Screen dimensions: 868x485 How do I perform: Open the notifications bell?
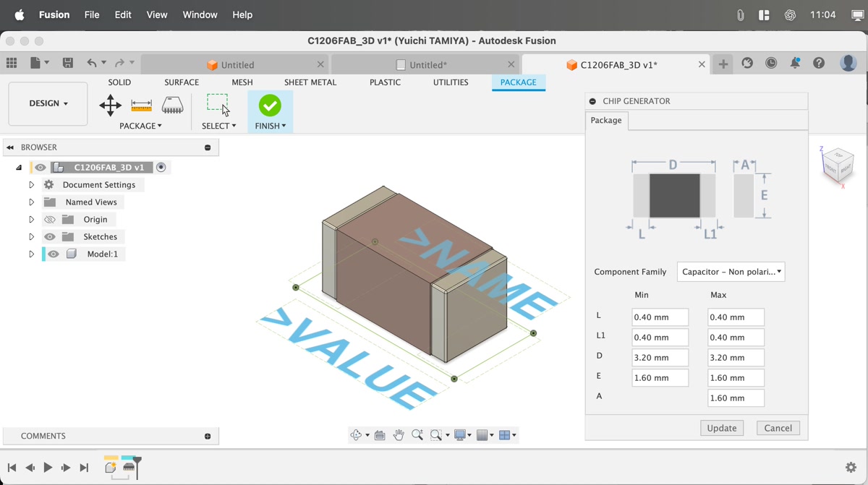click(x=795, y=64)
